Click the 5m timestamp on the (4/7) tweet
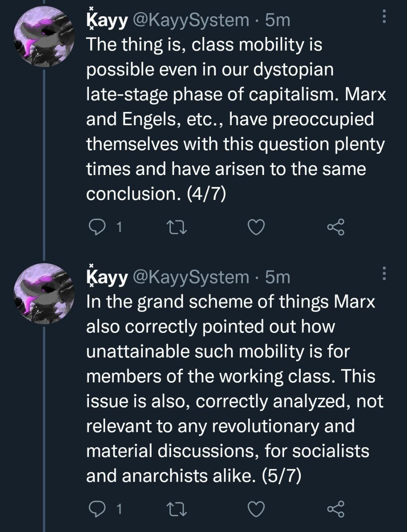This screenshot has width=407, height=532. tap(277, 20)
